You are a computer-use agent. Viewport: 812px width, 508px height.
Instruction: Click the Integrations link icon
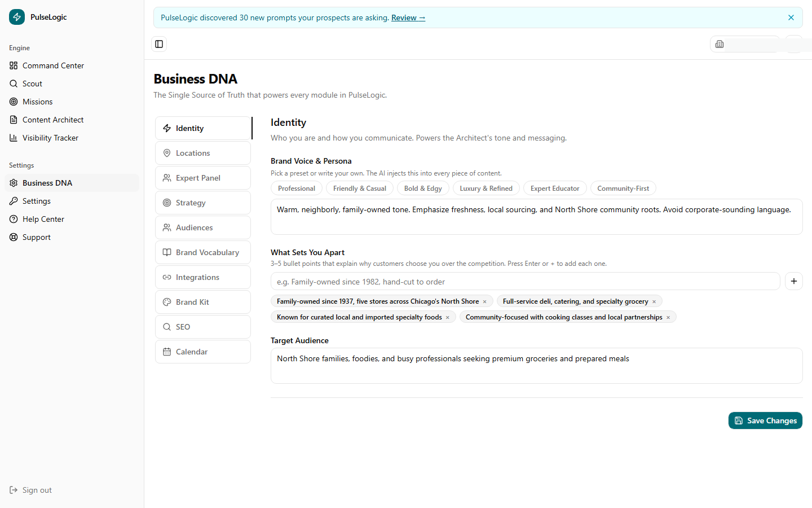(167, 277)
